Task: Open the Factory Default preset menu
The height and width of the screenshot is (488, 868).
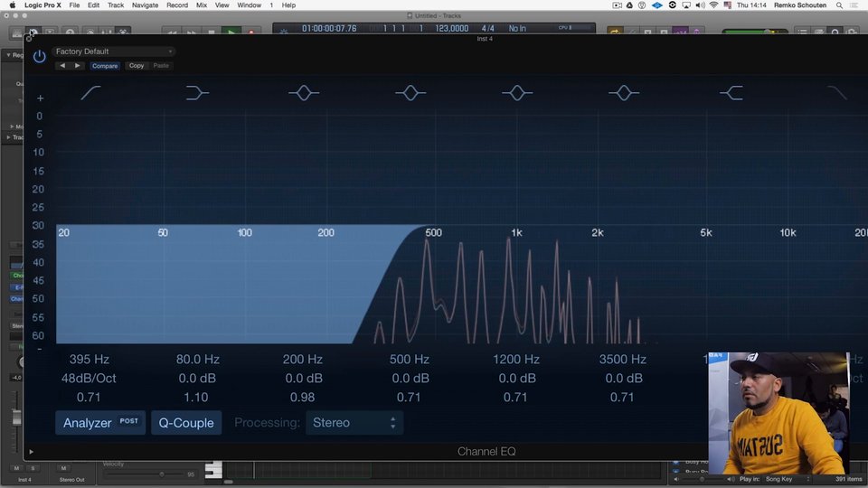Action: [114, 52]
